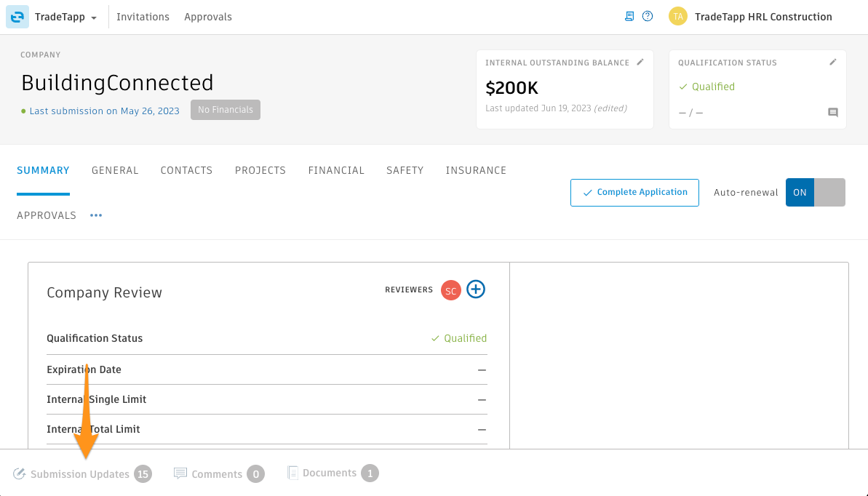Open Documents in the footer
The height and width of the screenshot is (496, 868).
(x=330, y=473)
